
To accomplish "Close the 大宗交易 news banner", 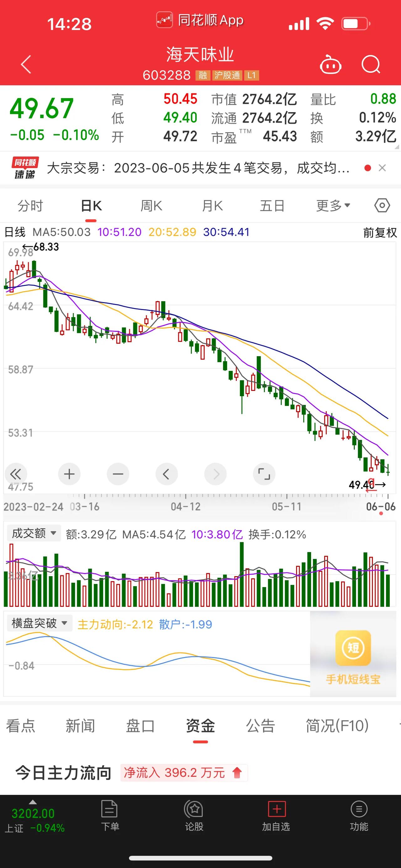I will pos(382,168).
